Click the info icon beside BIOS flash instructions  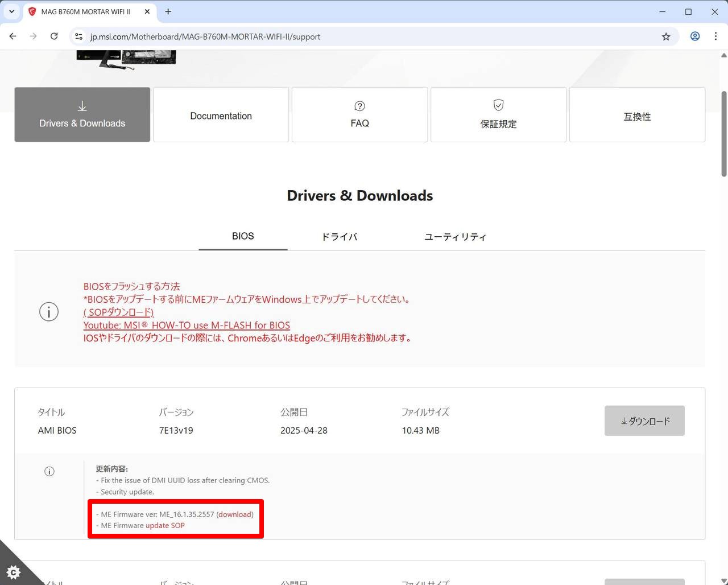(x=49, y=312)
